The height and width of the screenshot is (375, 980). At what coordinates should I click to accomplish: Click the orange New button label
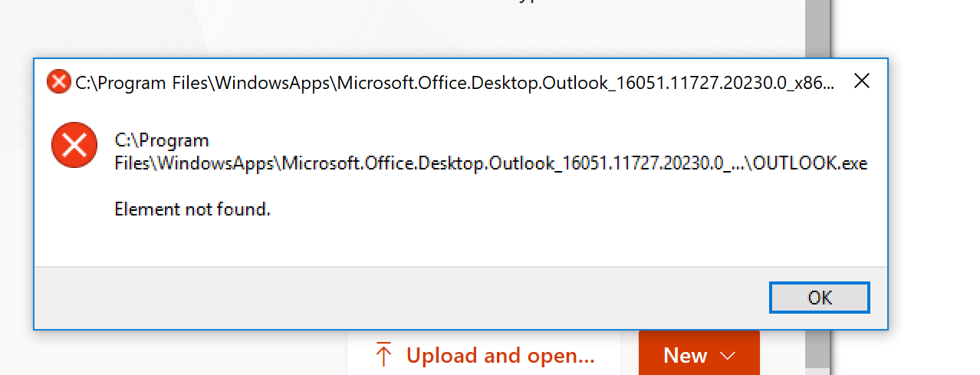coord(686,356)
